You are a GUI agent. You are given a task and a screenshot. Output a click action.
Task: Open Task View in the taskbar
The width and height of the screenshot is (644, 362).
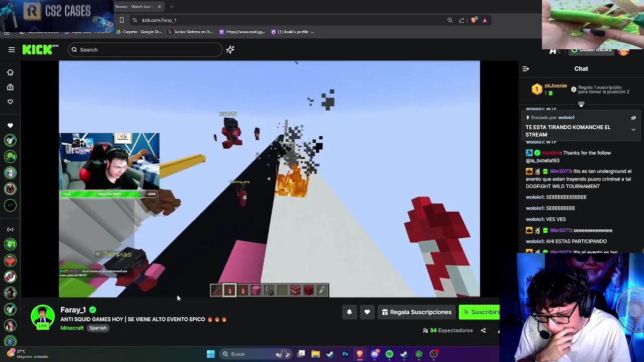click(301, 354)
